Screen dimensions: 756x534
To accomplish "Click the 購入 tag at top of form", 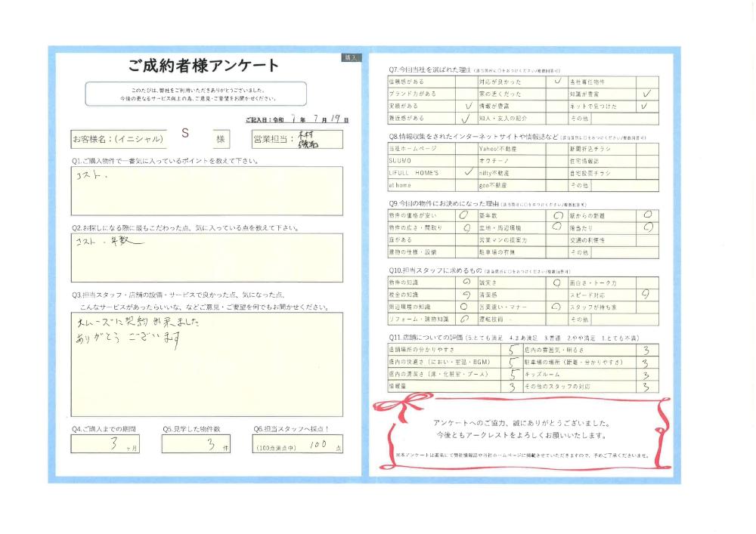I will tap(352, 57).
